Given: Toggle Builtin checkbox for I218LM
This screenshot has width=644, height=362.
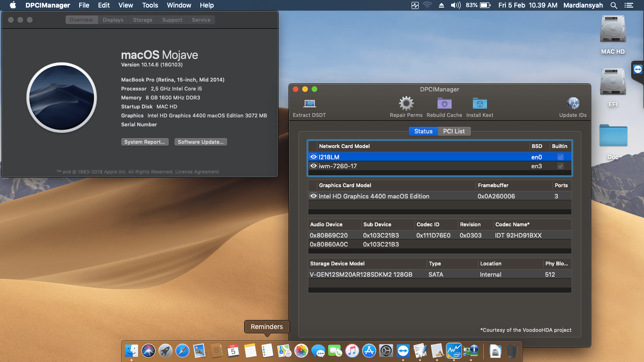Looking at the screenshot, I should pos(560,157).
